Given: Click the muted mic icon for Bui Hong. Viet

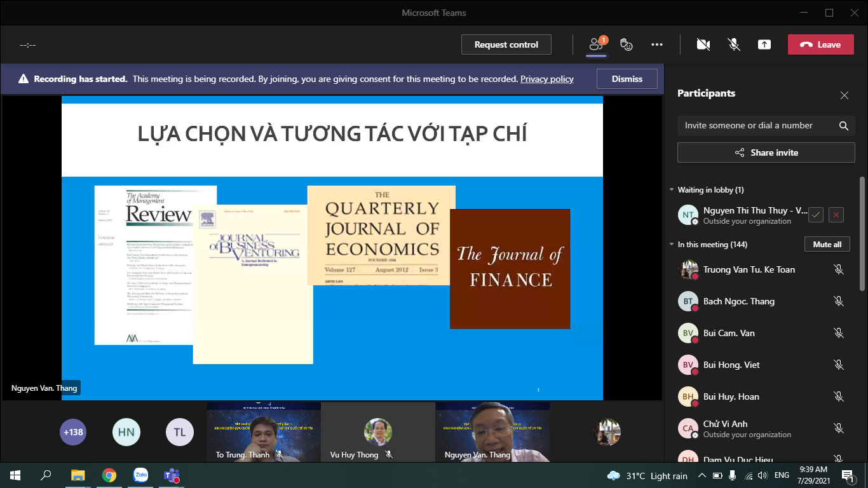Looking at the screenshot, I should coord(839,365).
